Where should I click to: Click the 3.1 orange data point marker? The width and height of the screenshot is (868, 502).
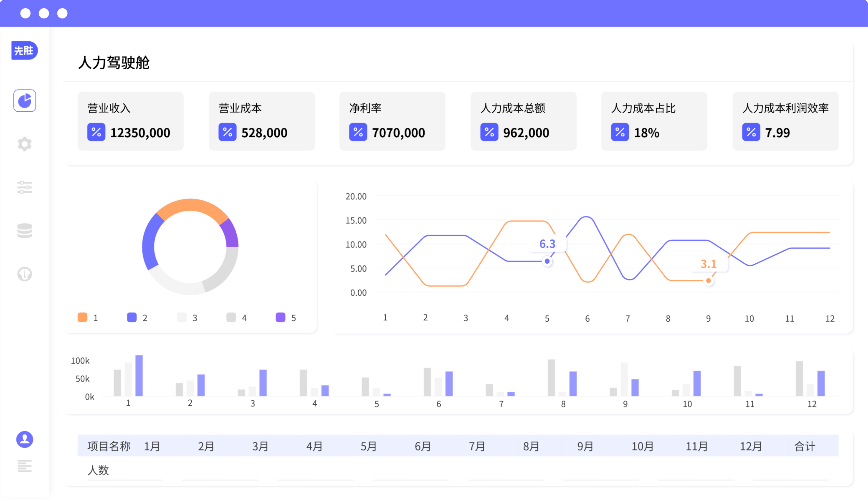pos(708,281)
